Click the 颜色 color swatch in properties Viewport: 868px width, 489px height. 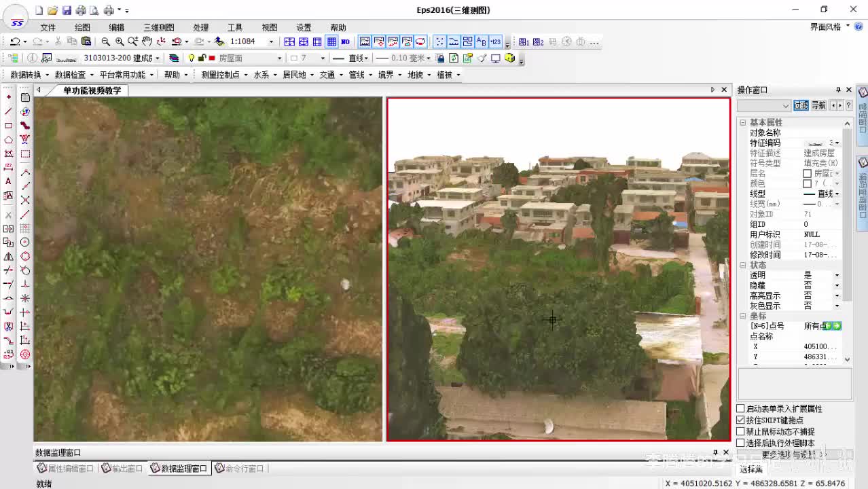coord(807,184)
